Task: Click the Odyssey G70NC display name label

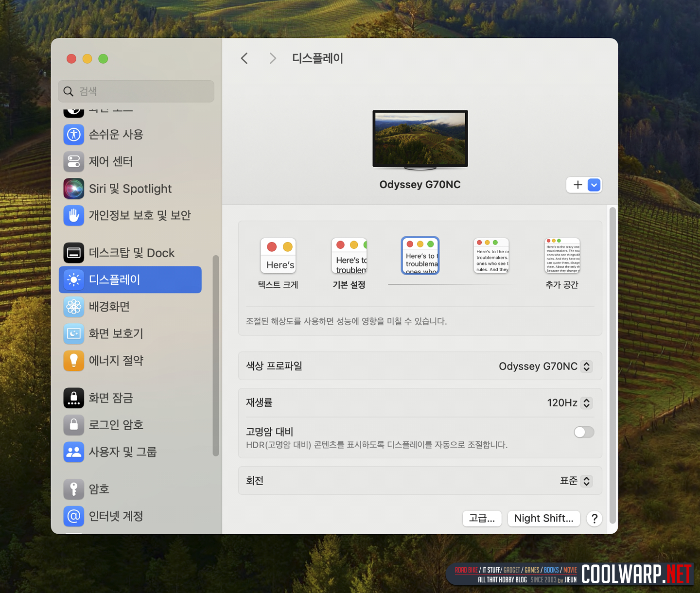Action: 420,185
